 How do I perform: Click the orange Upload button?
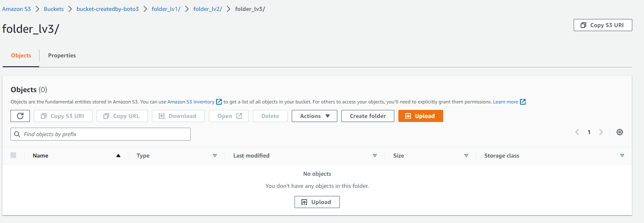point(421,116)
